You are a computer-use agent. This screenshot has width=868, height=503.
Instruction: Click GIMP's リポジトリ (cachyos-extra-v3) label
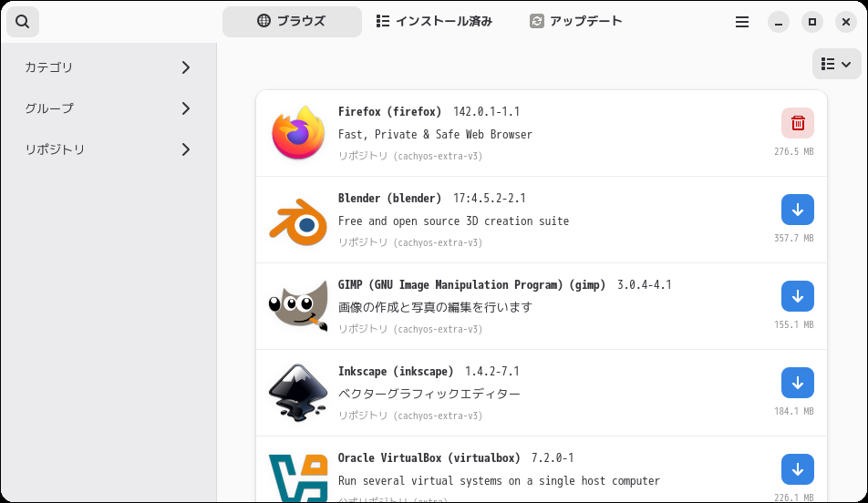point(410,329)
